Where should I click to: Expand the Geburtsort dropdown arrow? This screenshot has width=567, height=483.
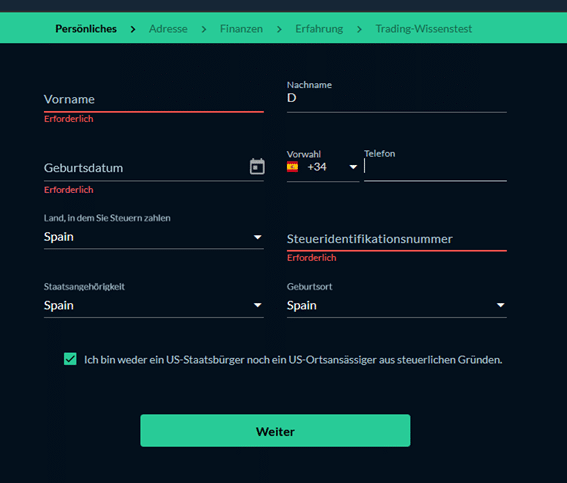pyautogui.click(x=500, y=305)
